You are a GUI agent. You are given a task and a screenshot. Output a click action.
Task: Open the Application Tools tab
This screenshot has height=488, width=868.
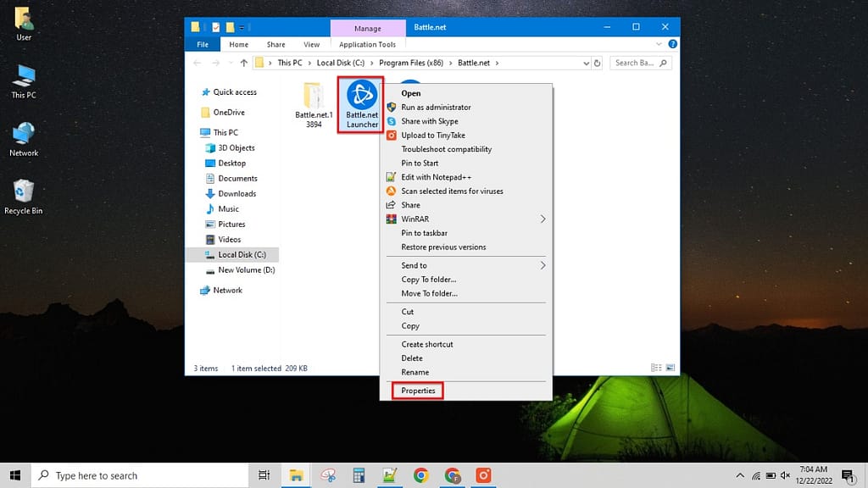pyautogui.click(x=368, y=44)
